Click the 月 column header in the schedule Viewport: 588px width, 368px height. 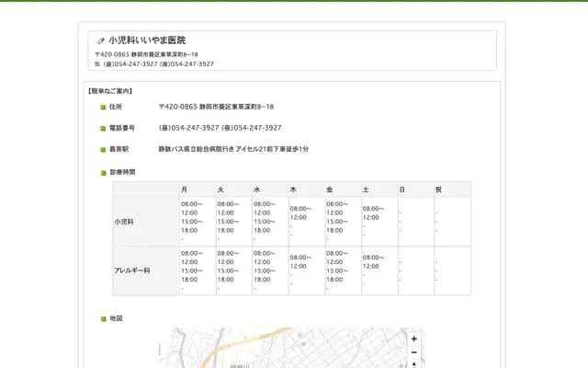click(185, 190)
